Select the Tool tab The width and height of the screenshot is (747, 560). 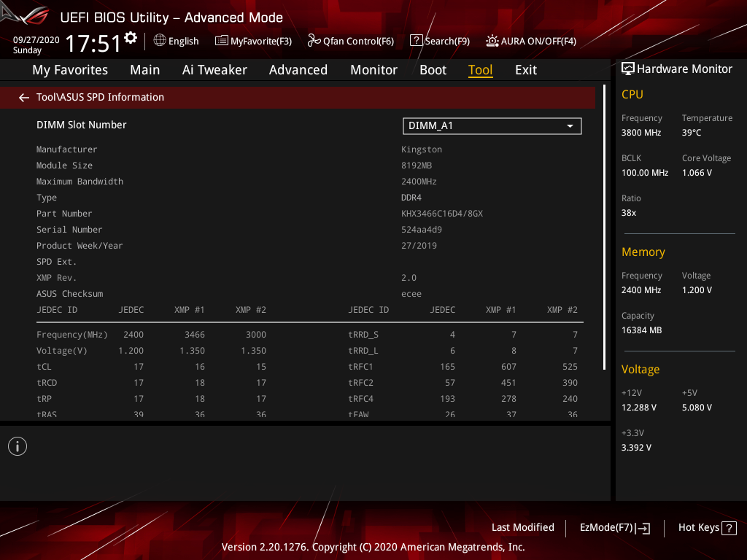pos(480,70)
